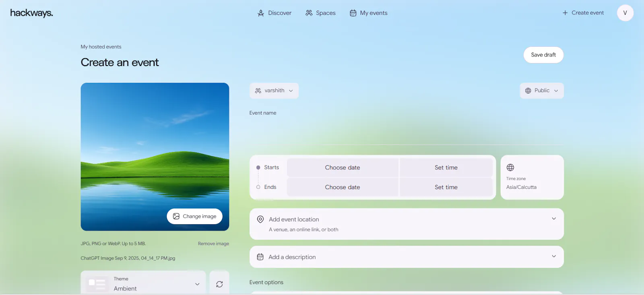644x295 pixels.
Task: Click the location pin icon
Action: (x=260, y=219)
